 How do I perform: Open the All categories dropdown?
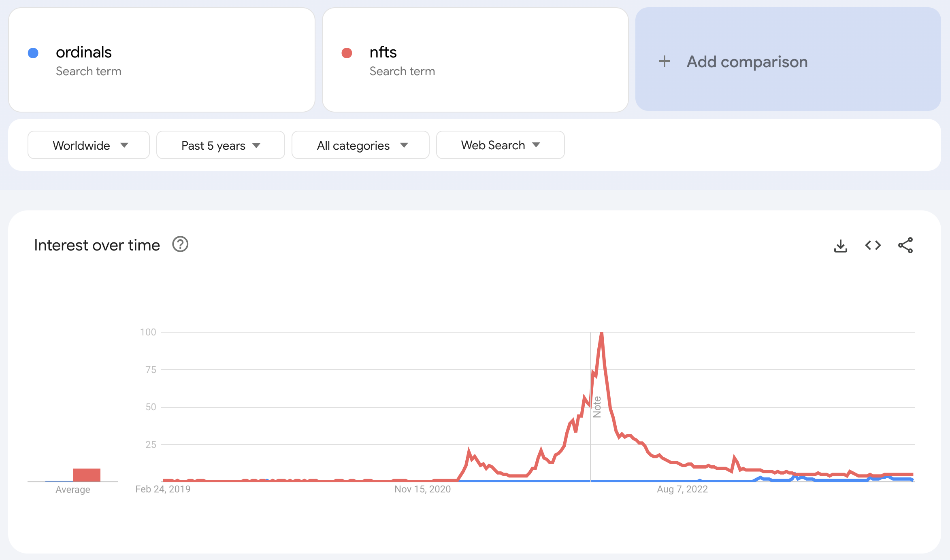[360, 145]
